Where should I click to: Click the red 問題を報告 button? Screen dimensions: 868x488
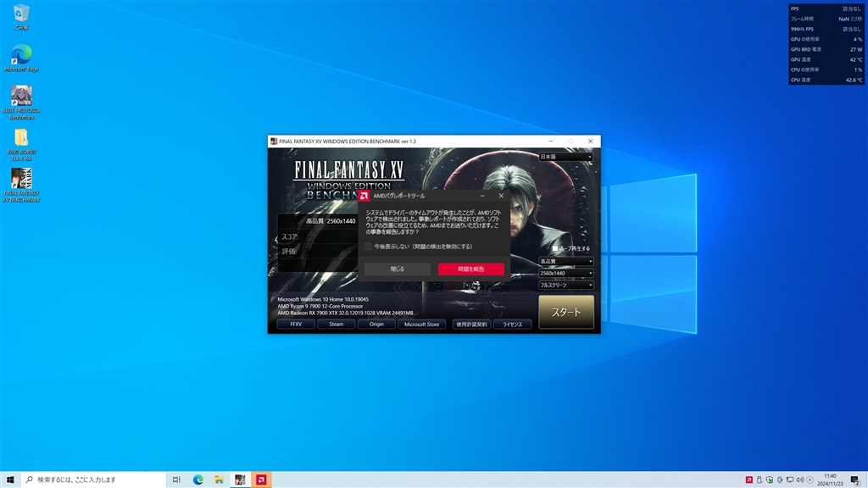471,269
